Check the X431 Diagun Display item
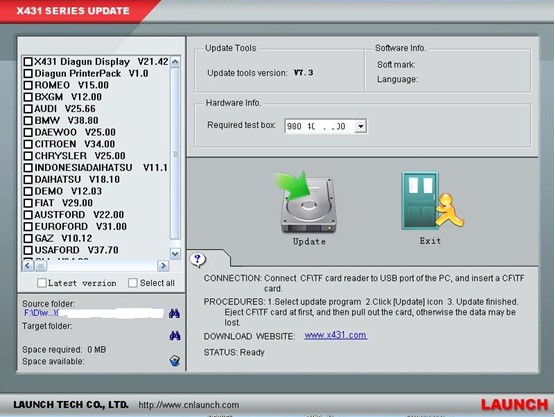The width and height of the screenshot is (555, 417). click(x=28, y=62)
